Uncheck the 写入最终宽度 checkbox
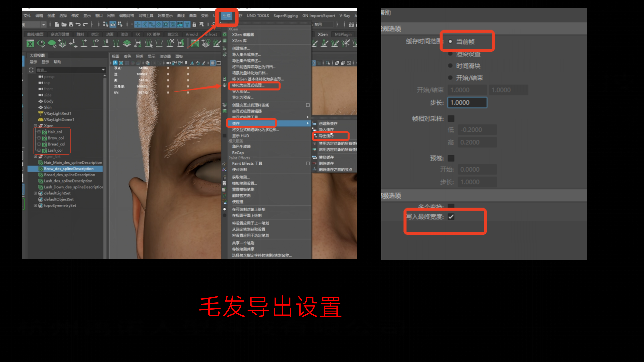644x362 pixels. point(451,217)
